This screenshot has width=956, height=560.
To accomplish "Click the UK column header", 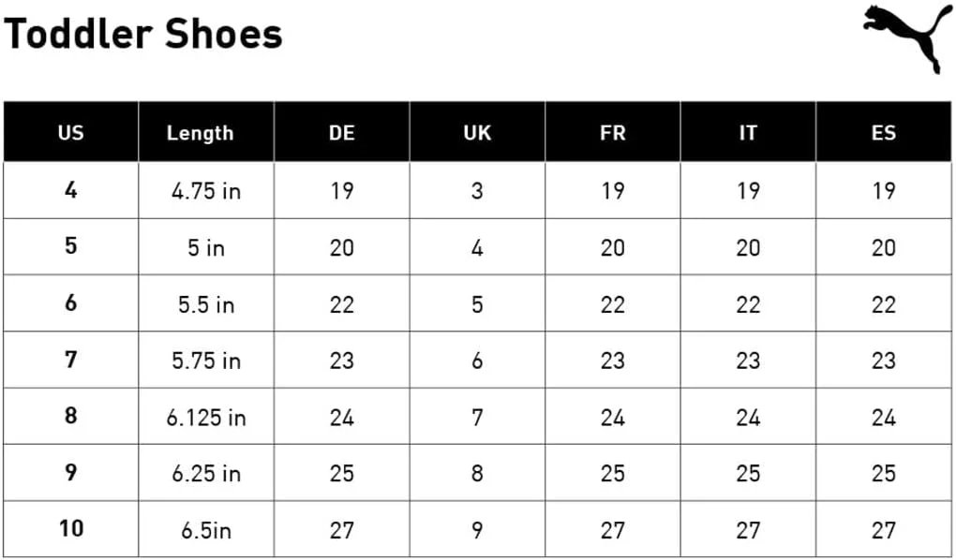I will tap(477, 133).
